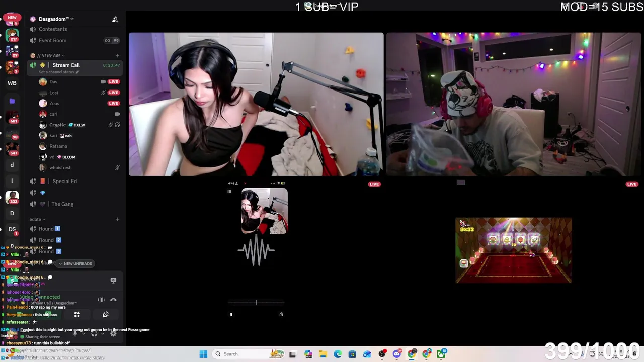Open the Windows Start menu
Image resolution: width=644 pixels, height=362 pixels.
203,354
